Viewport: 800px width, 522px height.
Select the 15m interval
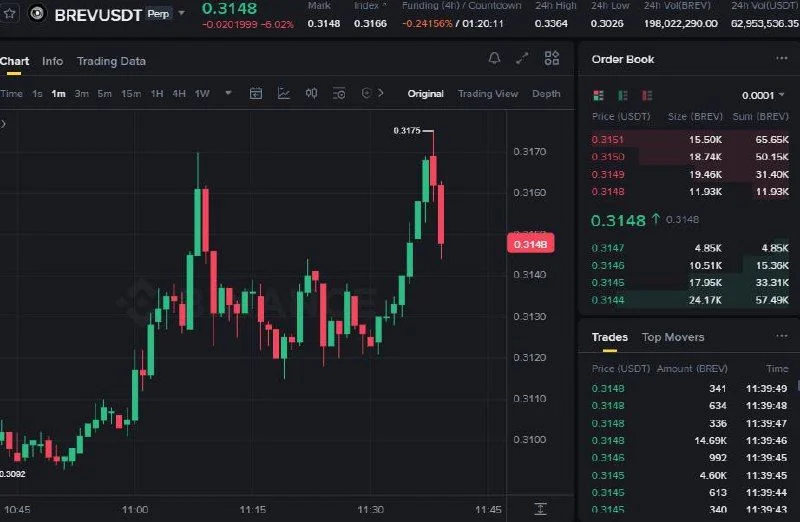pos(131,94)
